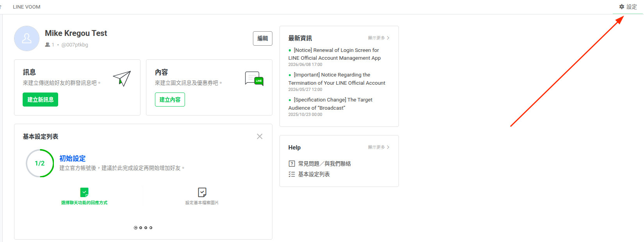
Task: Click the checklist icon beside 基本設定列表
Action: click(292, 174)
